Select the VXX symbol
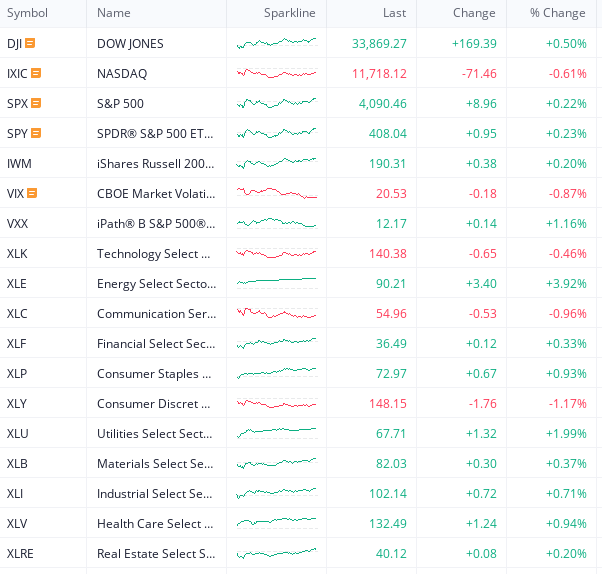The width and height of the screenshot is (602, 574). click(17, 223)
